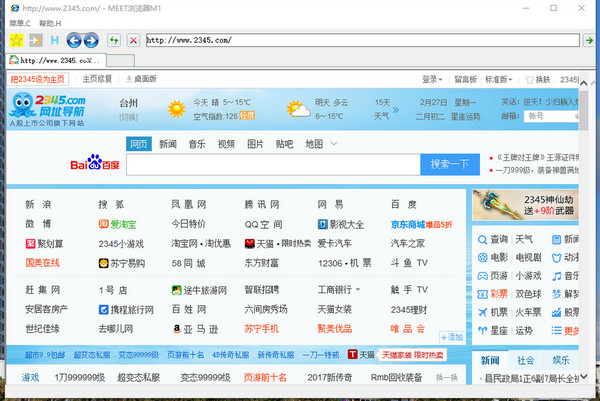
Task: Open the 地图 more-categories dropdown
Action: click(x=318, y=144)
